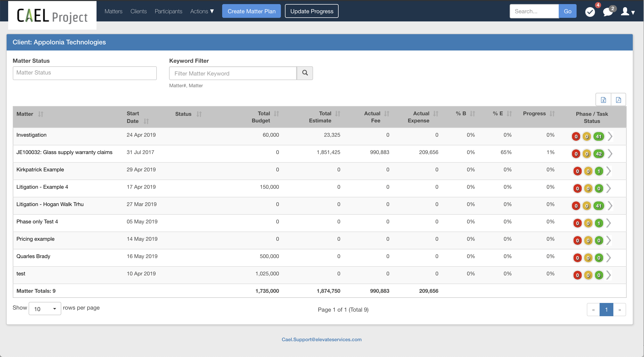Open tasks via the checkmark icon with 4 notifications
This screenshot has height=357, width=644.
(590, 12)
